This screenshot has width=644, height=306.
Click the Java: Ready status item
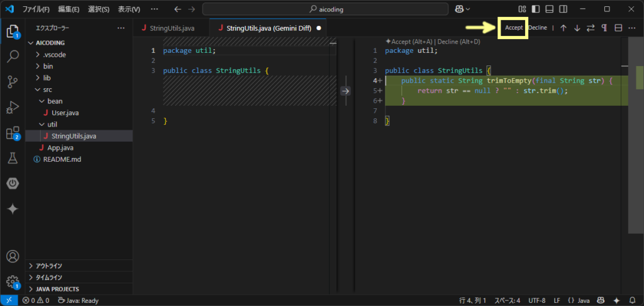coord(79,301)
